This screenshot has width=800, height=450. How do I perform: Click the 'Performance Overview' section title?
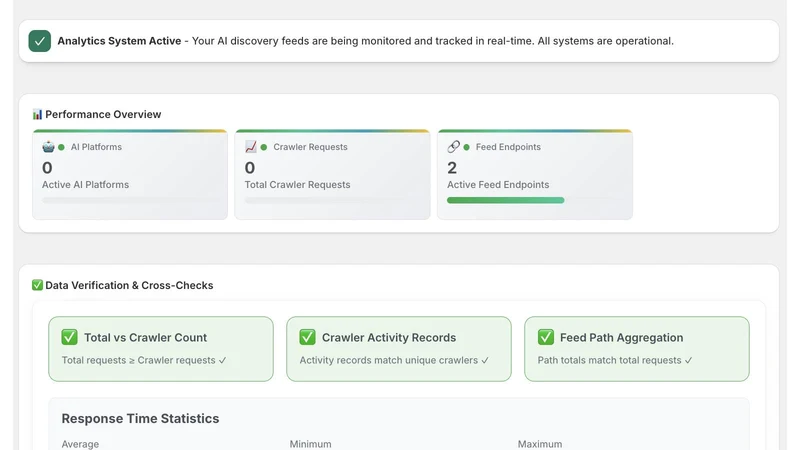(x=103, y=114)
